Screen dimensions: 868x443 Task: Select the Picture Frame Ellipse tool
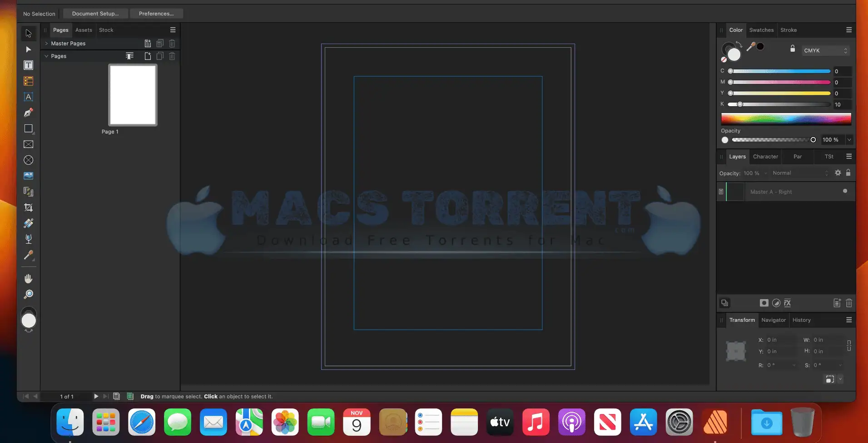click(29, 160)
